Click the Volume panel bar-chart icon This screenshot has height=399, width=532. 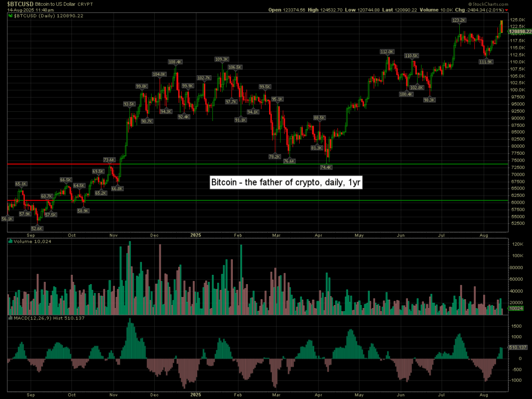click(x=10, y=241)
